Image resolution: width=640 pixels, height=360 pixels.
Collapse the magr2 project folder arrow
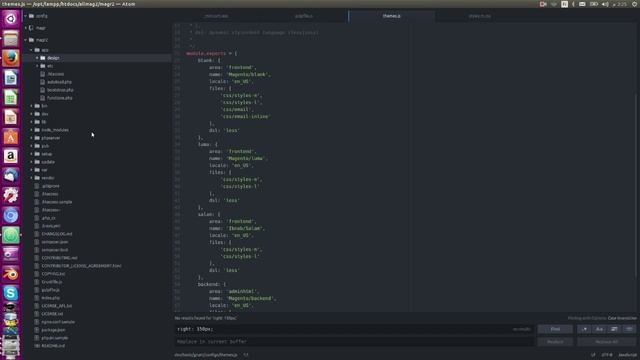click(26, 40)
